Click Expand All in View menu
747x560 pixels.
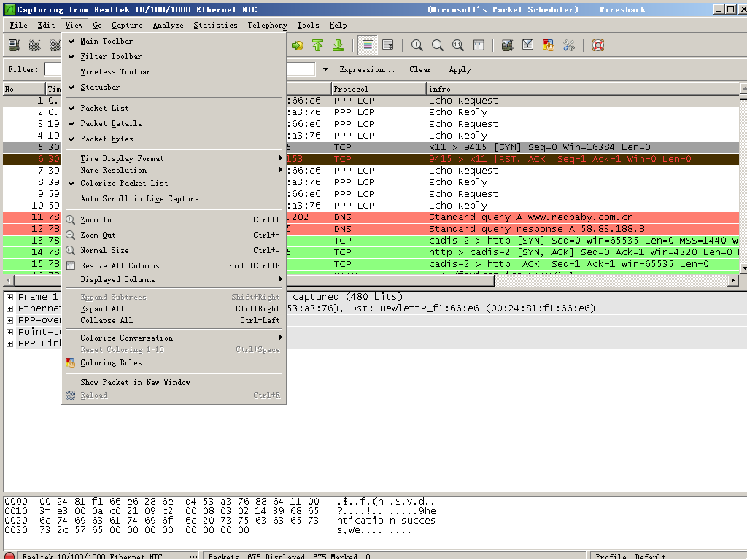(174, 308)
